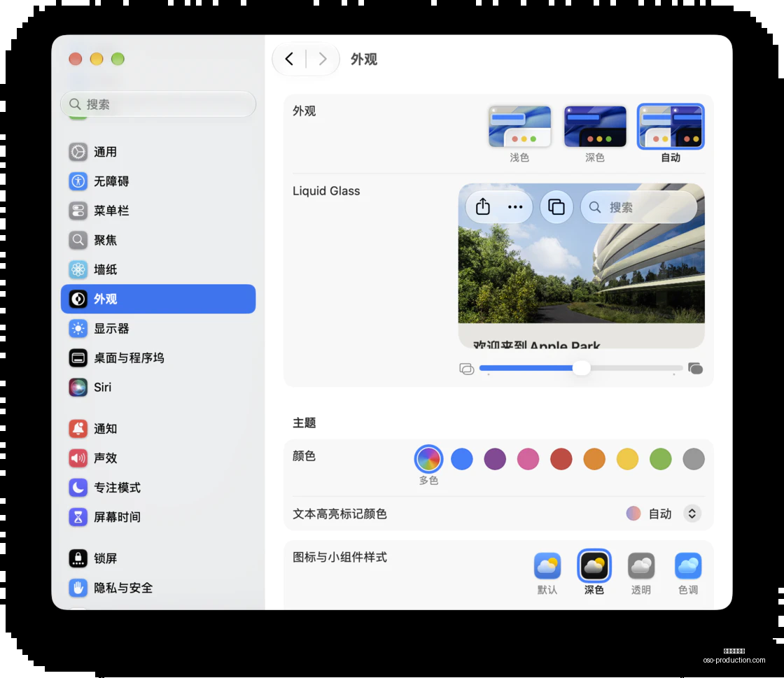
Task: Choose the 深色 dark icon style
Action: 594,566
